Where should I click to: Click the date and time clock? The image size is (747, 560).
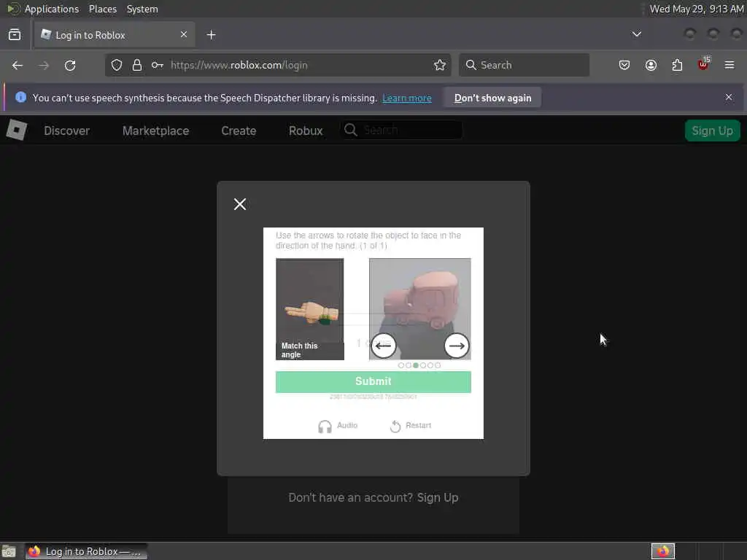point(696,9)
